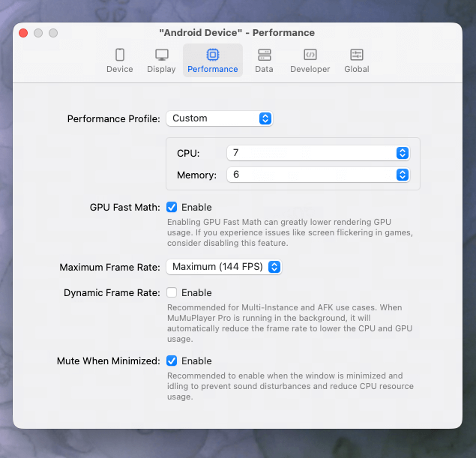Click the Device tab phone icon
Viewport: 476px width, 458px height.
[x=119, y=55]
